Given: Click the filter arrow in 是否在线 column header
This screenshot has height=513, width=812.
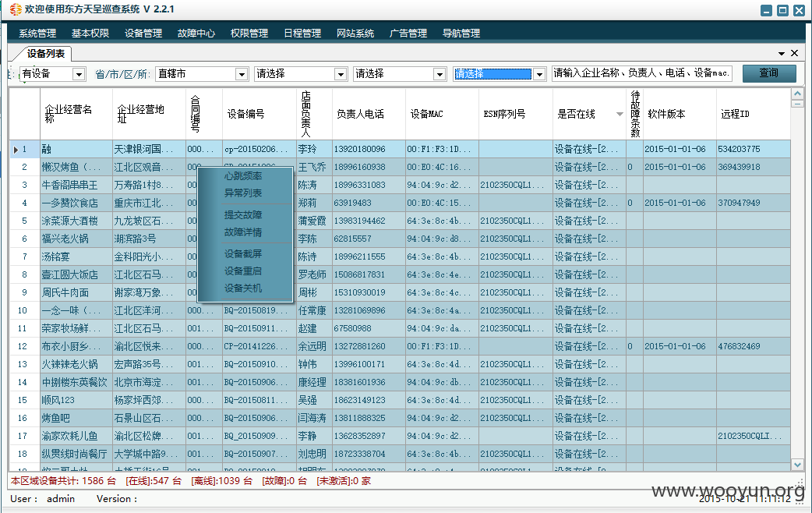Looking at the screenshot, I should pyautogui.click(x=620, y=114).
